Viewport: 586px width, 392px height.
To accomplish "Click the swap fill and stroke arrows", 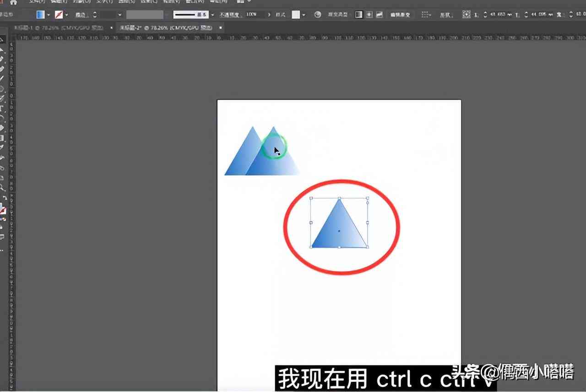I will [x=4, y=197].
